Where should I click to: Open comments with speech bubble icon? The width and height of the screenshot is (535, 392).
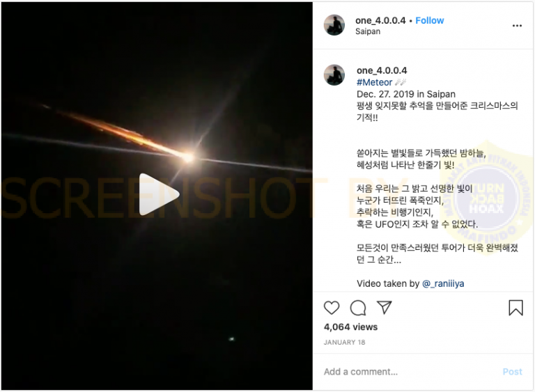click(358, 308)
